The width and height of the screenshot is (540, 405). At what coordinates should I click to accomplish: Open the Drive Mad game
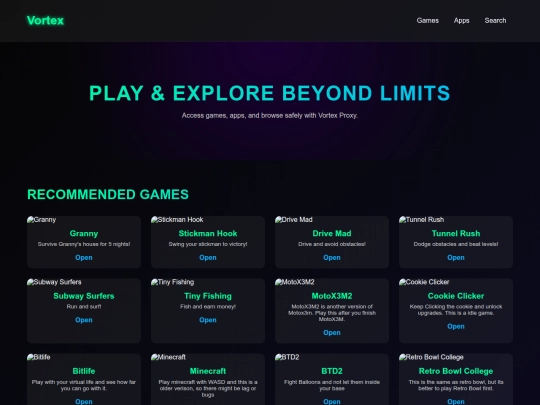click(332, 258)
